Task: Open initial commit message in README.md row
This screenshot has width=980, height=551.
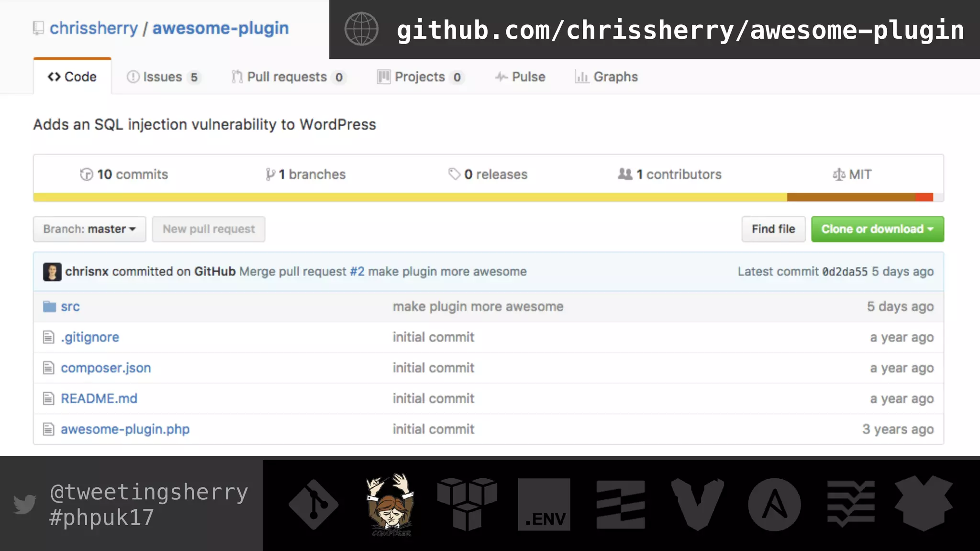Action: click(x=434, y=398)
